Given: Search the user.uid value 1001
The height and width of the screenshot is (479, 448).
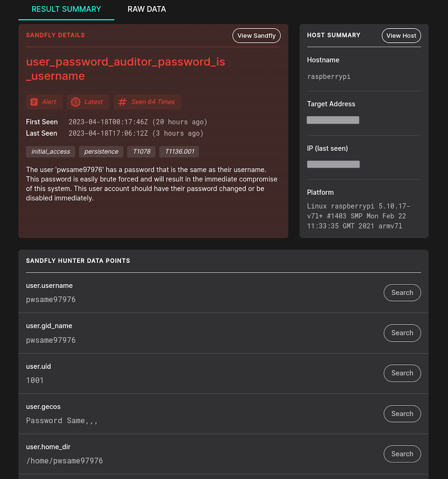Looking at the screenshot, I should tap(402, 373).
